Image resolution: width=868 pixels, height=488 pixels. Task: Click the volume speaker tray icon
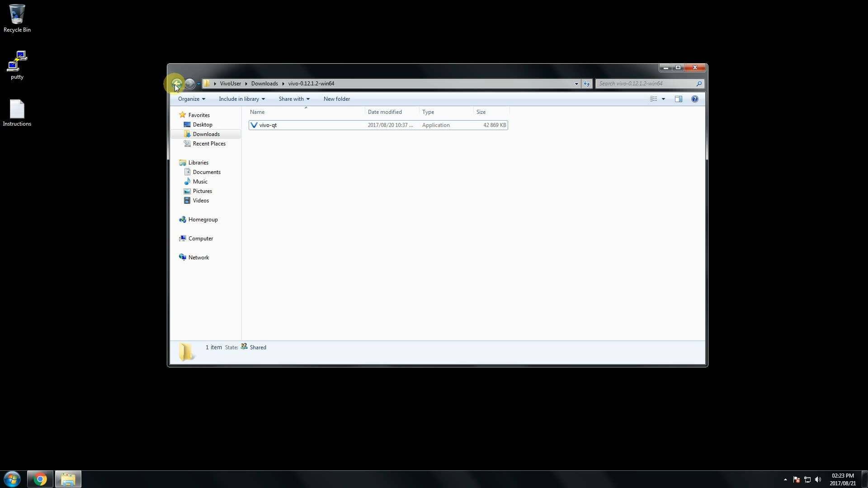[x=818, y=479]
